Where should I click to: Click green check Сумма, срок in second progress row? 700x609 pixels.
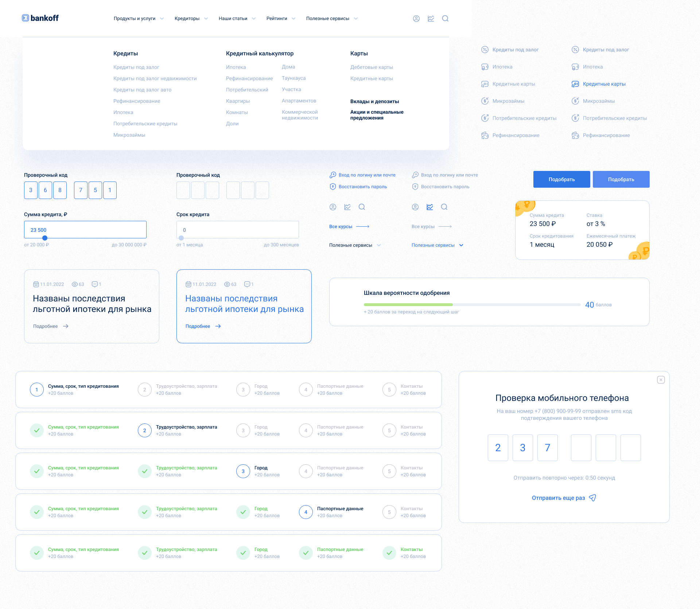tap(36, 430)
